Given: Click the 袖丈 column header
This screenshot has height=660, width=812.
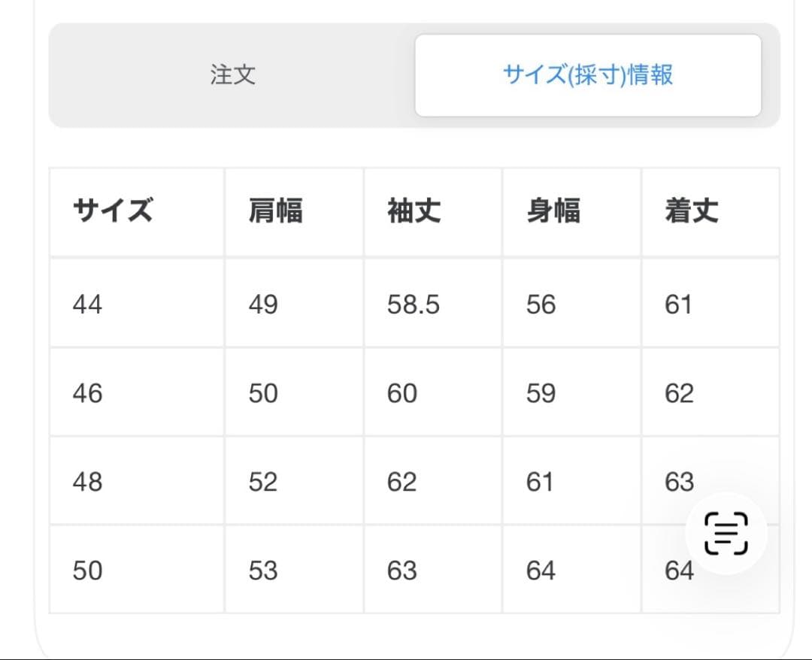Looking at the screenshot, I should 414,211.
